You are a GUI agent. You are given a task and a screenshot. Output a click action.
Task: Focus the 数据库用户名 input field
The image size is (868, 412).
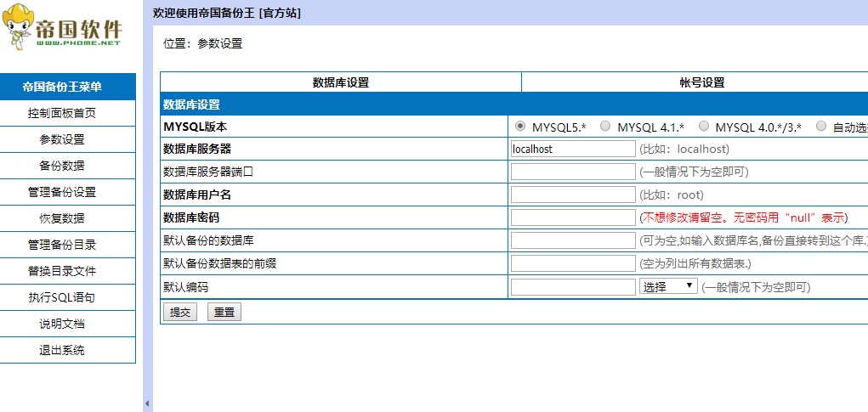[x=573, y=195]
